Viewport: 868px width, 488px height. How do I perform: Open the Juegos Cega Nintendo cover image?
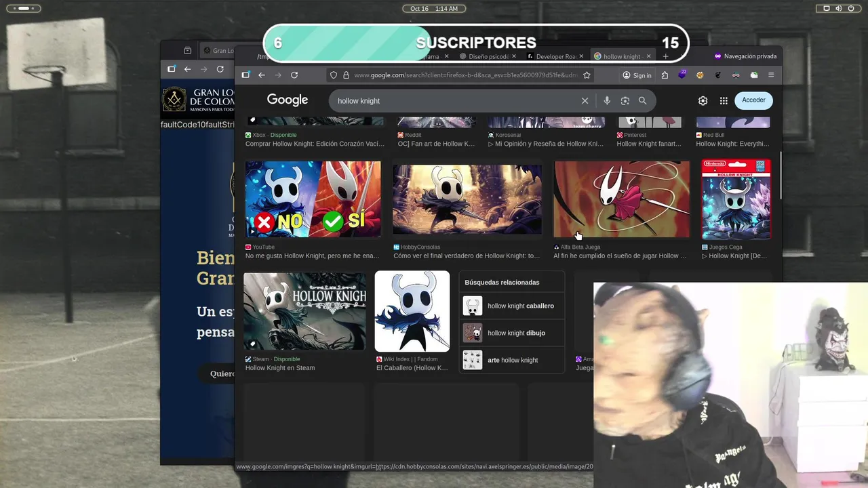click(x=736, y=199)
